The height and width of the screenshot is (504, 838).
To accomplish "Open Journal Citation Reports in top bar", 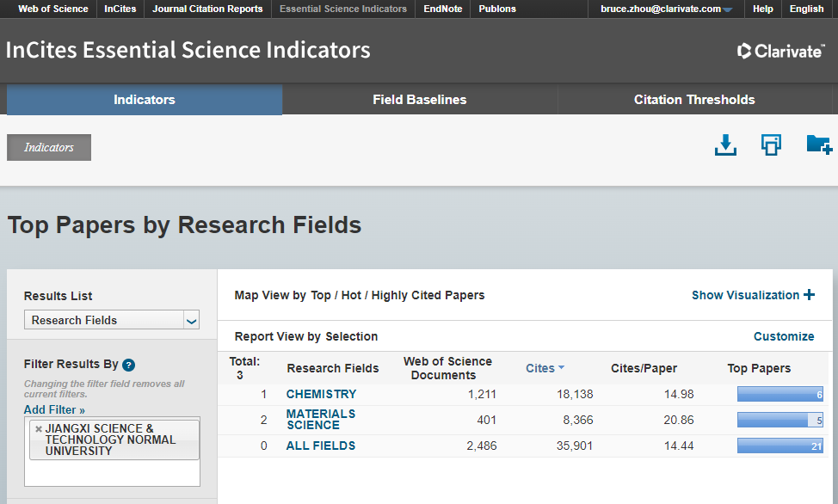I will (207, 9).
